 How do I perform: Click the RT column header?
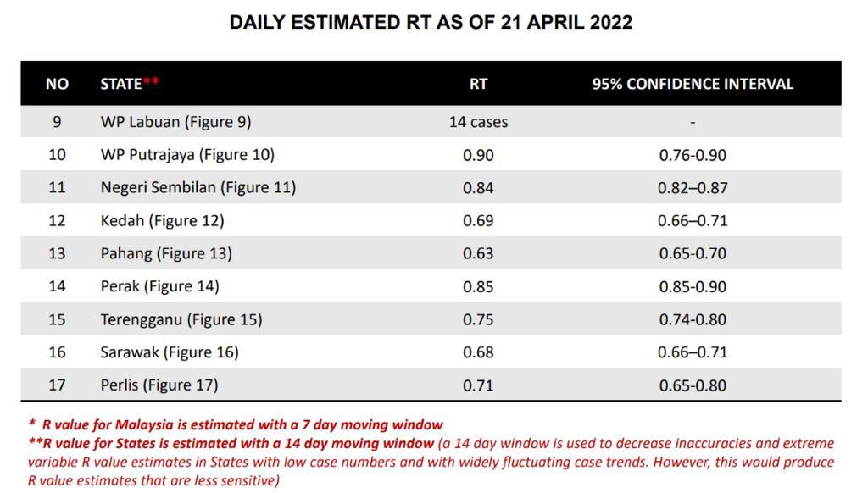478,84
